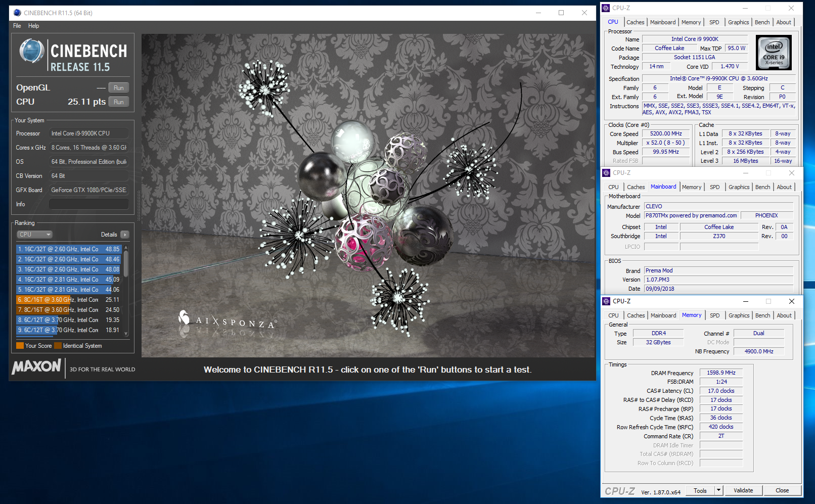815x504 pixels.
Task: Select Caches tab in the Mainboard CPU-Z window
Action: pos(636,187)
